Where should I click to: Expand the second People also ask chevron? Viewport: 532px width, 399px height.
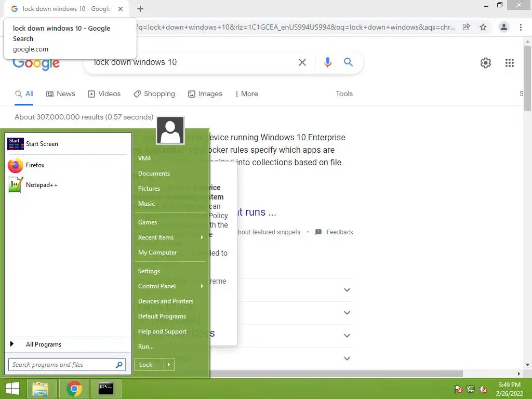point(347,312)
